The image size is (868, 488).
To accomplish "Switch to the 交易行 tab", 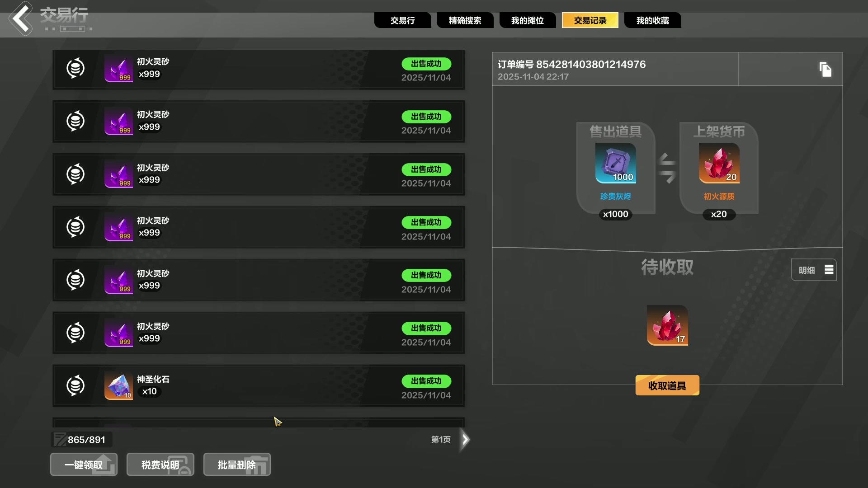I will pyautogui.click(x=402, y=20).
